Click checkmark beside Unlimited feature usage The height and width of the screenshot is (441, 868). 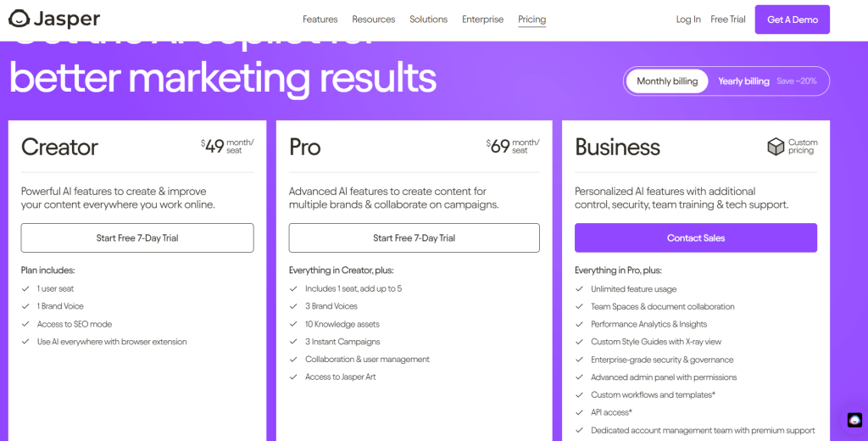[579, 289]
